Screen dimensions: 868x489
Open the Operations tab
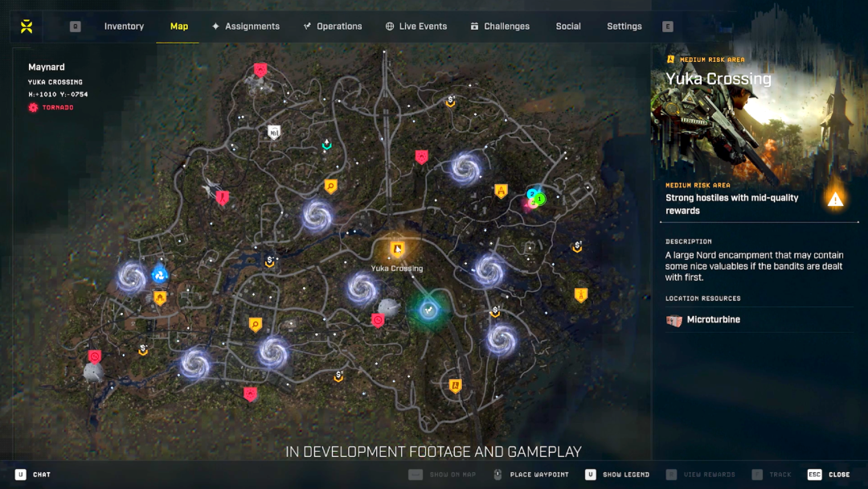tap(332, 26)
